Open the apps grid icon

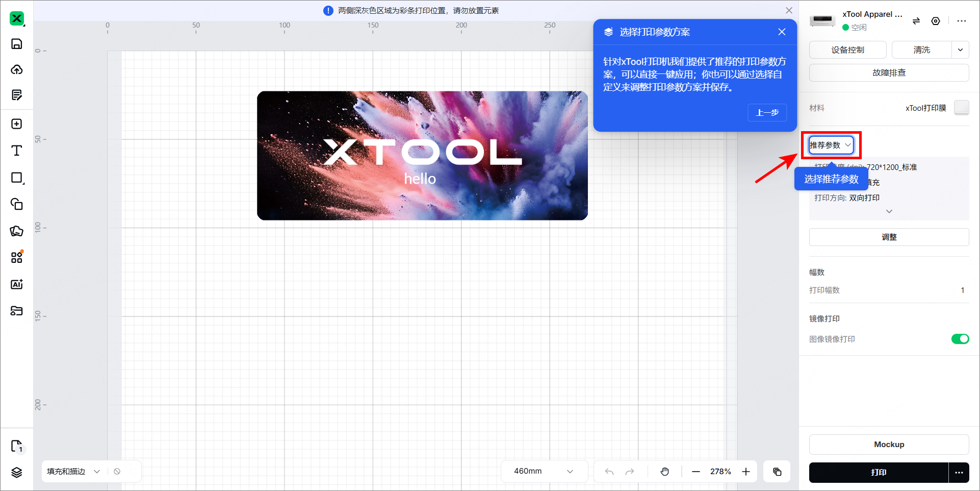(x=17, y=257)
